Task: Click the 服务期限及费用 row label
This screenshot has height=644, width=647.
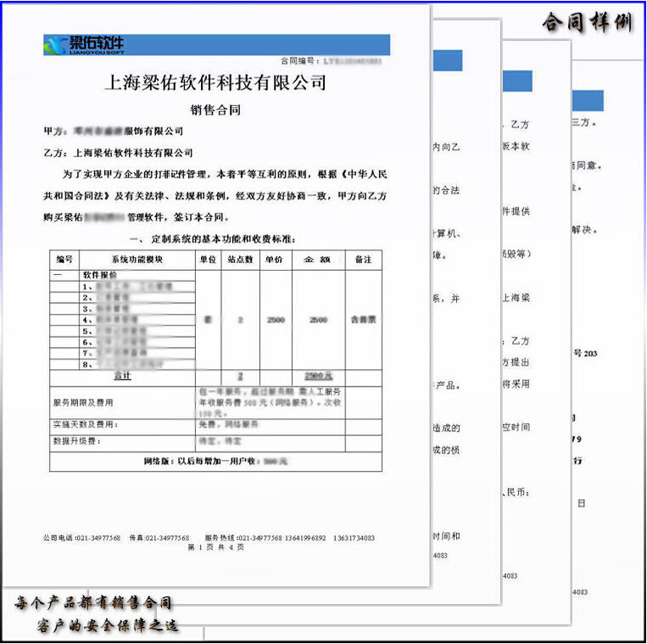Action: [83, 402]
